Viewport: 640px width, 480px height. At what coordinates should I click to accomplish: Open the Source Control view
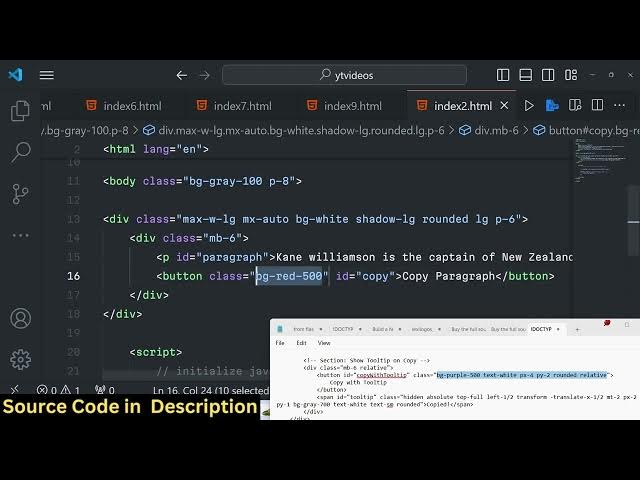pyautogui.click(x=20, y=193)
